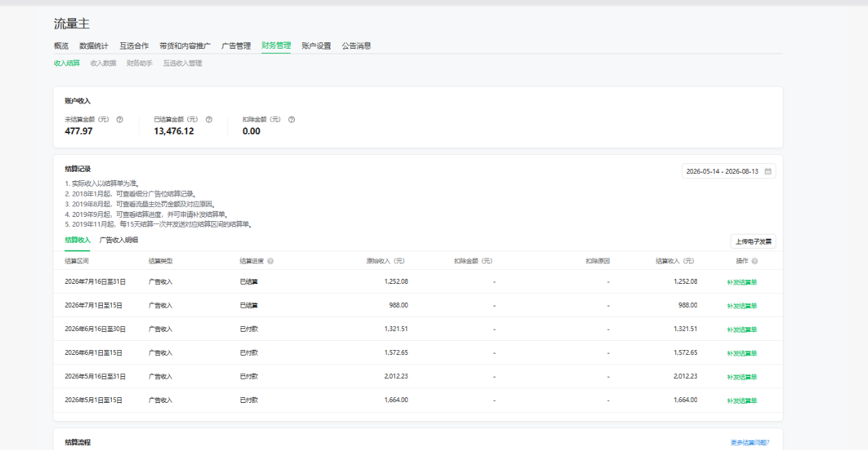Open 账户设置 tab
Viewport: 868px width, 450px height.
[x=316, y=46]
